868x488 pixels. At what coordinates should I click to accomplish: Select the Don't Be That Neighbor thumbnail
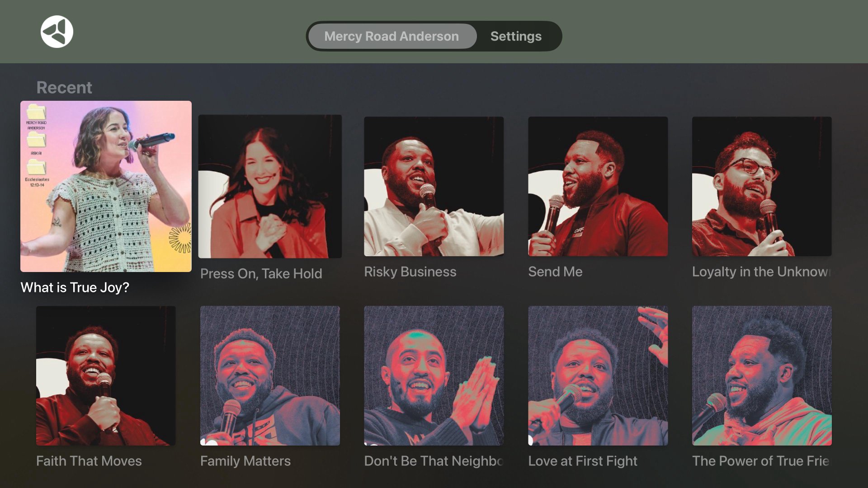pyautogui.click(x=434, y=375)
